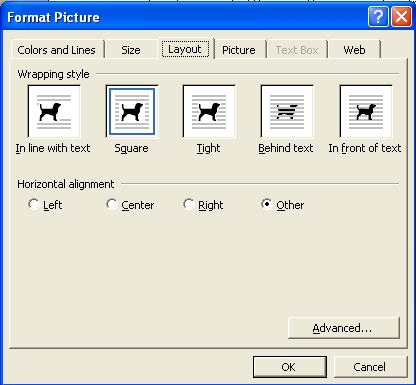Select the Right alignment radio button
Screen dimensions: 416x385
[188, 204]
